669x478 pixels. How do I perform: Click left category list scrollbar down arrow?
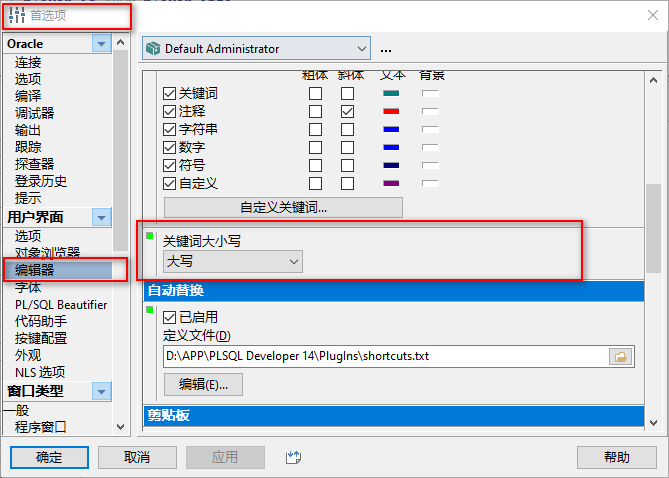pyautogui.click(x=121, y=427)
